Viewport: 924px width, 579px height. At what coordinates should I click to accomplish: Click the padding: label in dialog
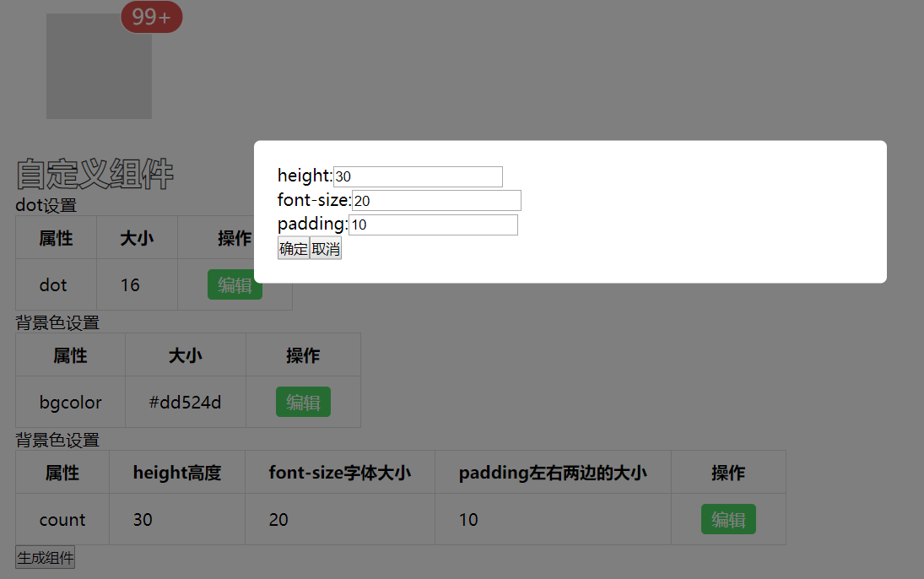point(313,224)
